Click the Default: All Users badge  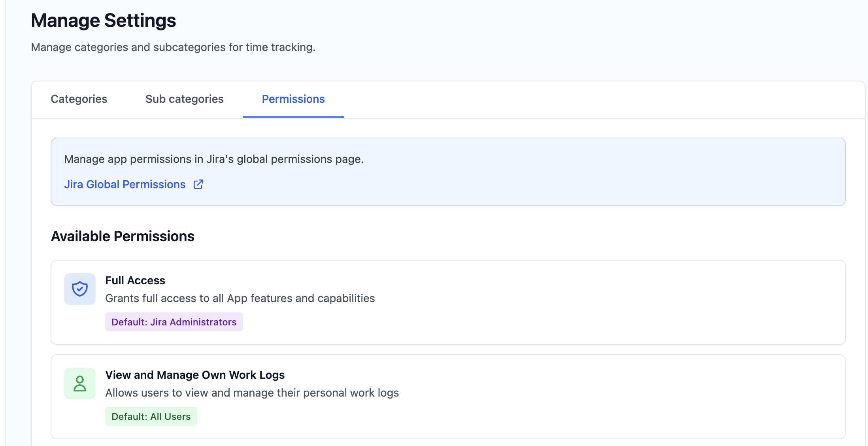[151, 416]
